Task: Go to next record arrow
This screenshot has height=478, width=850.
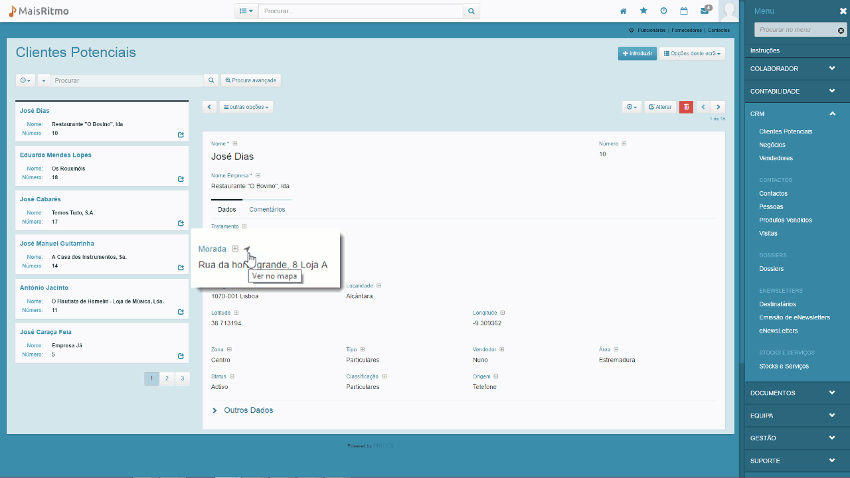Action: click(x=718, y=107)
